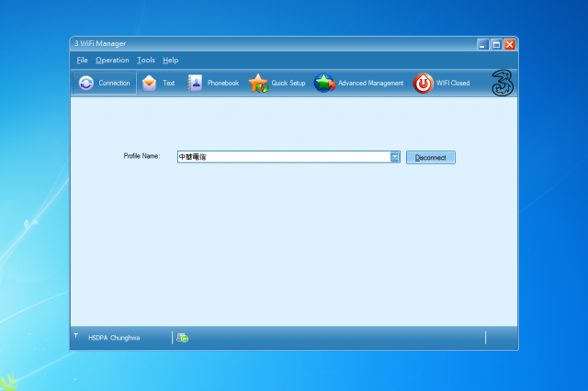
Task: Minimize the 3 WiFi Manager window
Action: tap(483, 45)
